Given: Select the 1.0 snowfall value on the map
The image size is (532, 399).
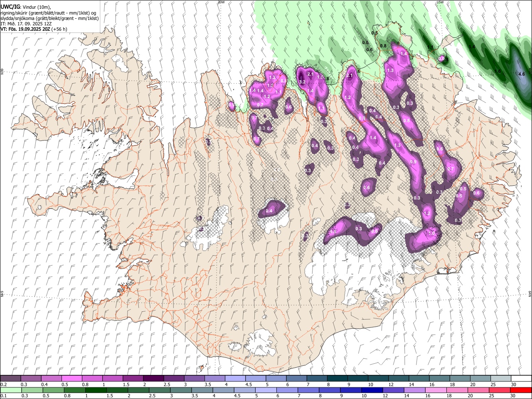Looking at the screenshot, I should pos(431,234).
